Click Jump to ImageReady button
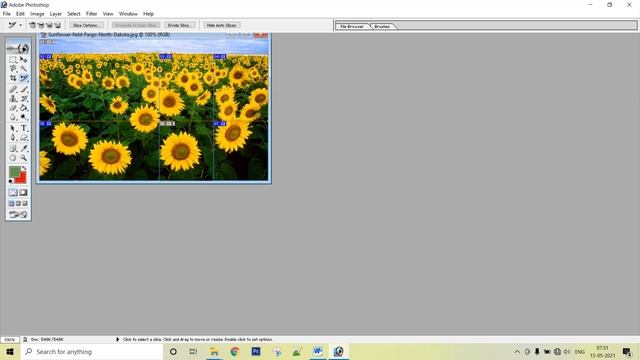 coord(18,214)
